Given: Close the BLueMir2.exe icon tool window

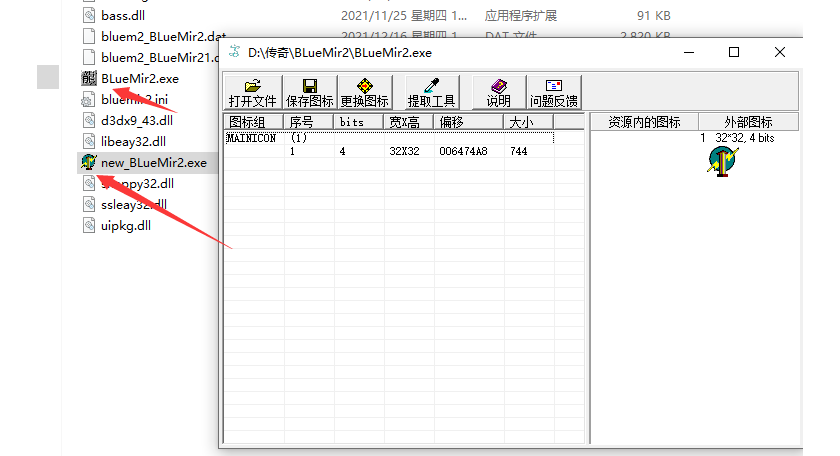Looking at the screenshot, I should tap(779, 53).
